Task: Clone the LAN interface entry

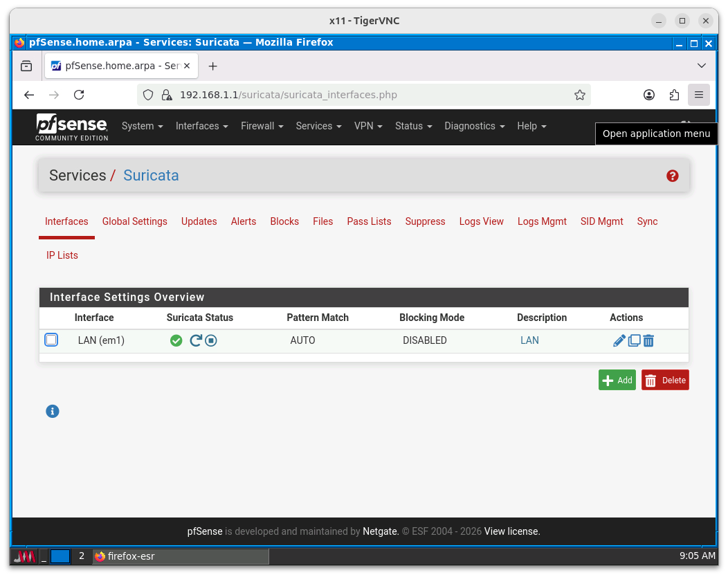Action: point(634,340)
